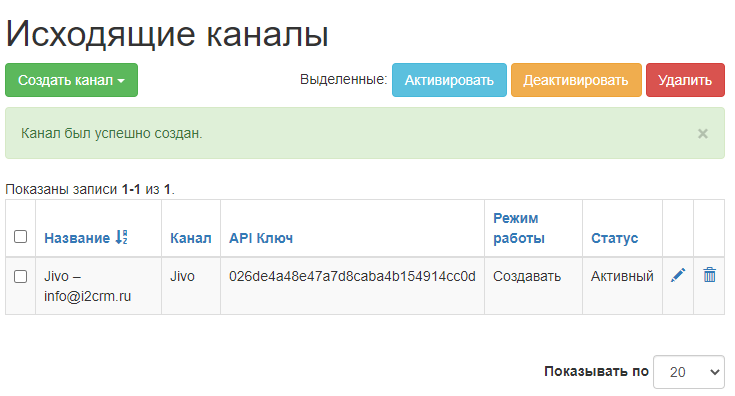This screenshot has height=396, width=735.
Task: Click the Канал был успешно создан message
Action: point(112,134)
